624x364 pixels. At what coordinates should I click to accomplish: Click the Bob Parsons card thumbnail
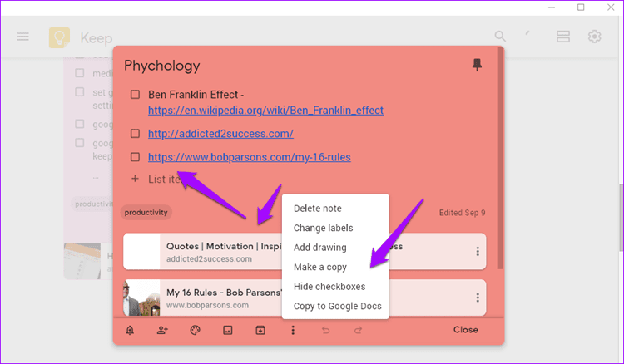coord(141,298)
